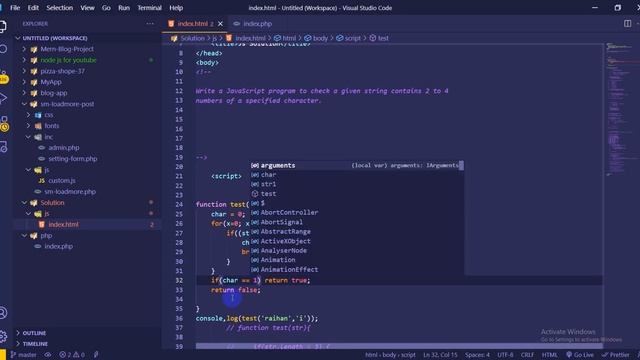The width and height of the screenshot is (640, 360).
Task: Start server with Go Live
Action: 580,355
